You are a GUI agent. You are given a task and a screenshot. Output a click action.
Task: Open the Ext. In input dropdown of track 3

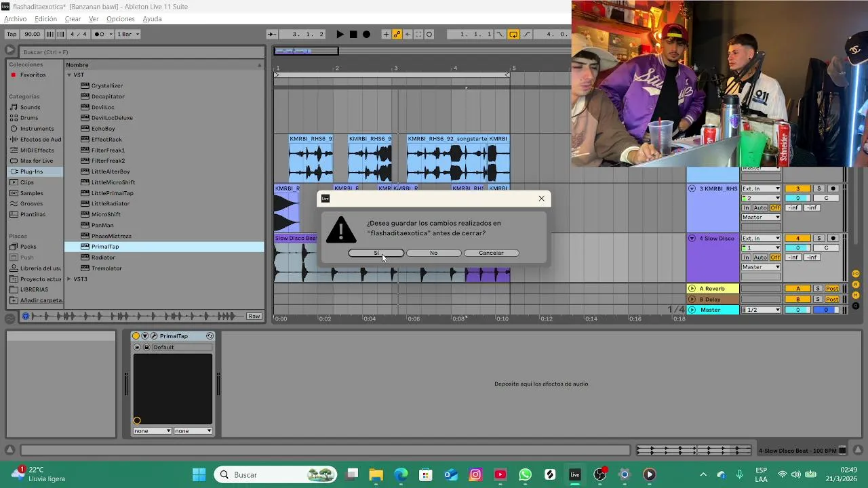pos(761,188)
